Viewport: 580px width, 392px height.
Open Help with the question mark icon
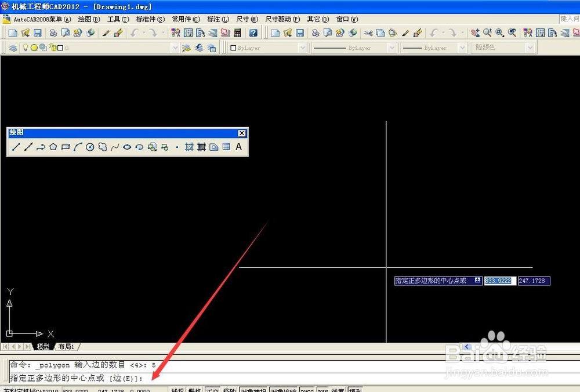point(253,33)
